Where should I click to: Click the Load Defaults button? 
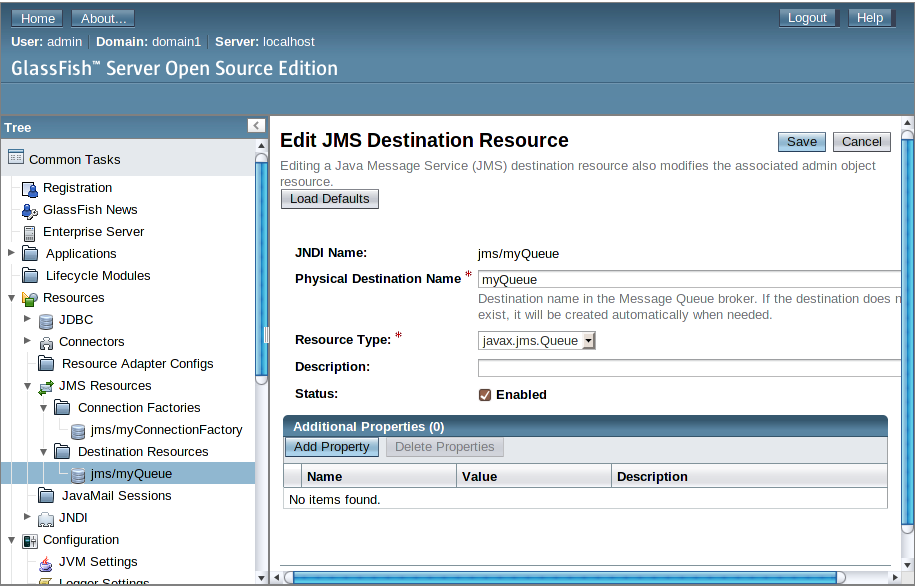[329, 198]
